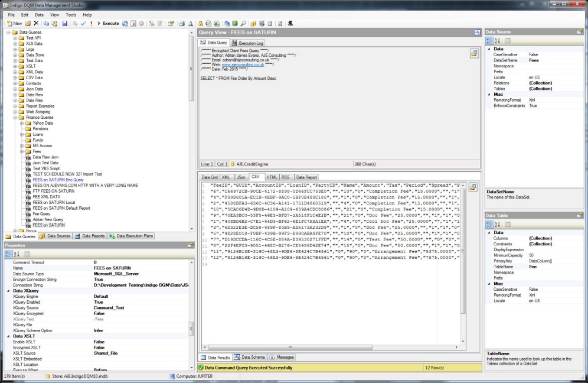Collapse the Finance Queries folder

[x=15, y=118]
